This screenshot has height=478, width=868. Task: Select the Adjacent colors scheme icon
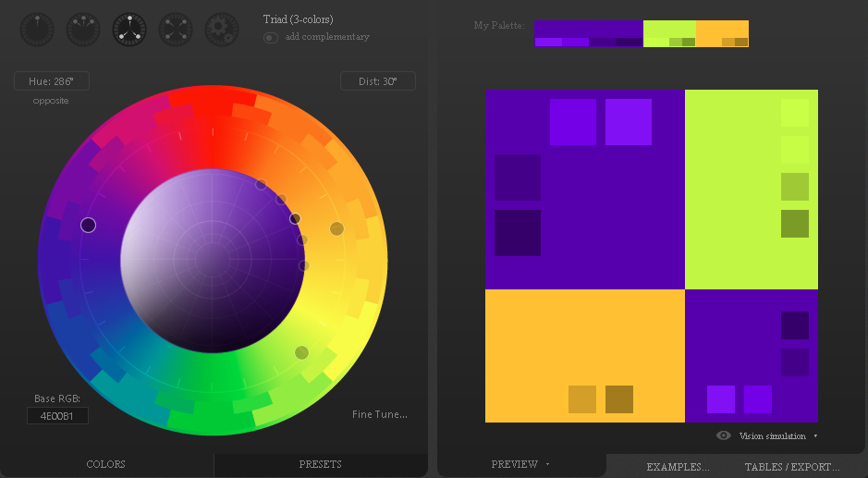pos(83,29)
